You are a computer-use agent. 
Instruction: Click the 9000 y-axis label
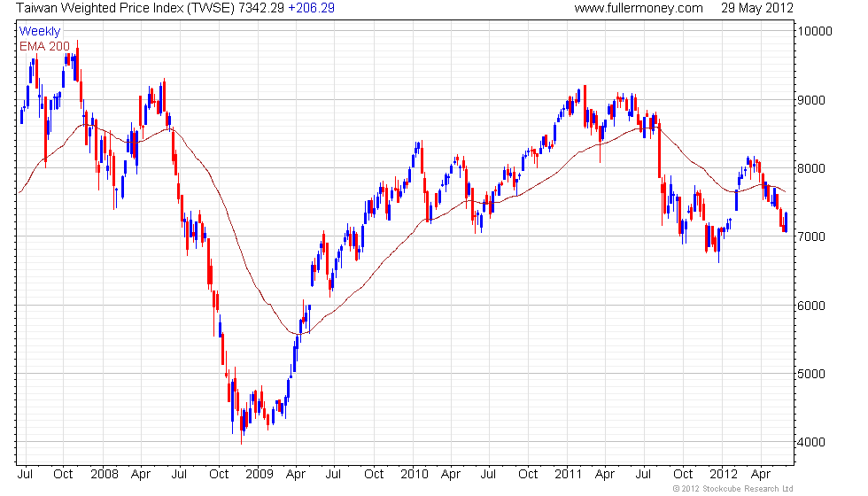[x=811, y=100]
